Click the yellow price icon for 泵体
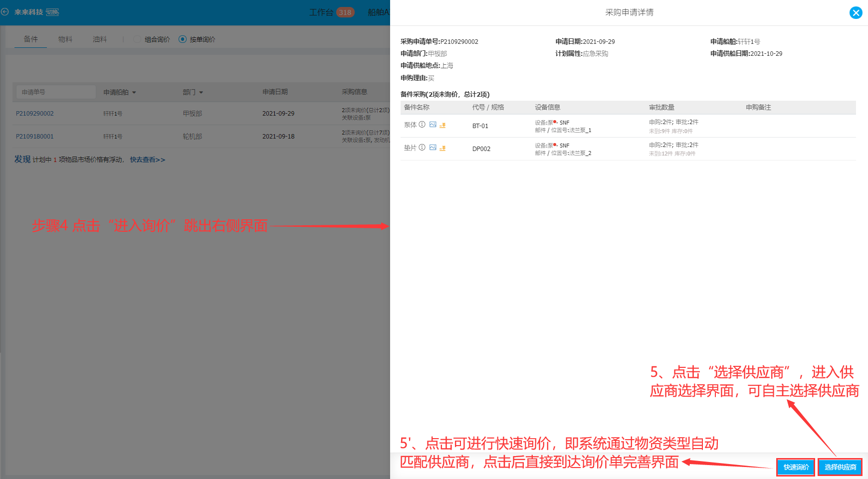868x479 pixels. (x=442, y=125)
